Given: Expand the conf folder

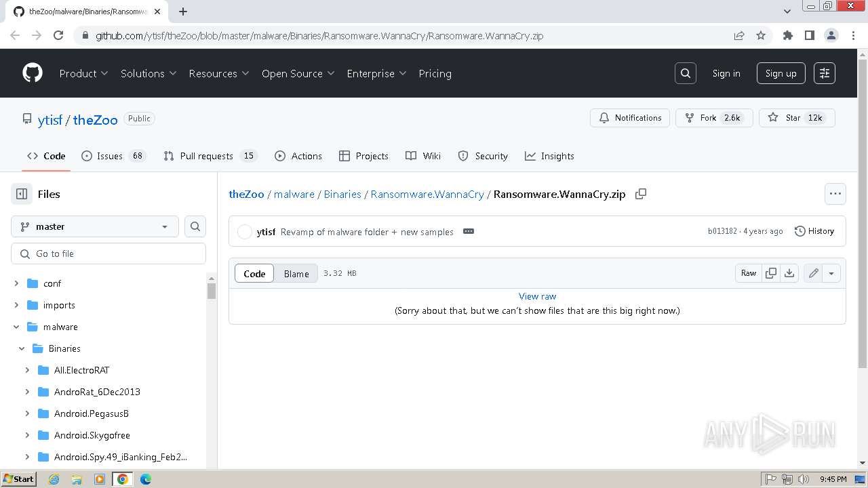Looking at the screenshot, I should (x=16, y=283).
